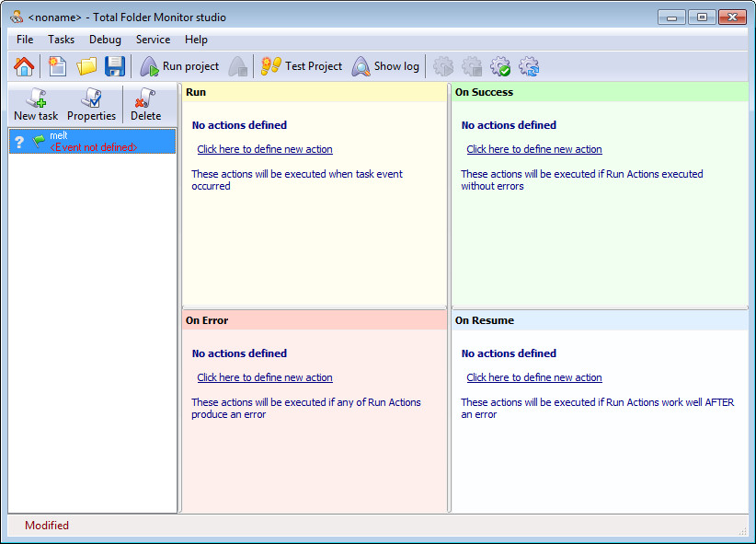Click the Run panel header
The image size is (756, 544).
(315, 92)
